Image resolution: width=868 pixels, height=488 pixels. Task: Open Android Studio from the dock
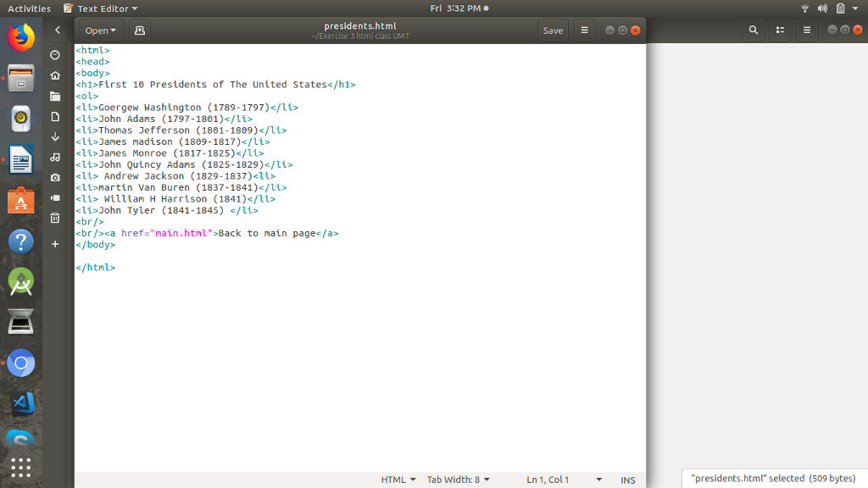20,282
